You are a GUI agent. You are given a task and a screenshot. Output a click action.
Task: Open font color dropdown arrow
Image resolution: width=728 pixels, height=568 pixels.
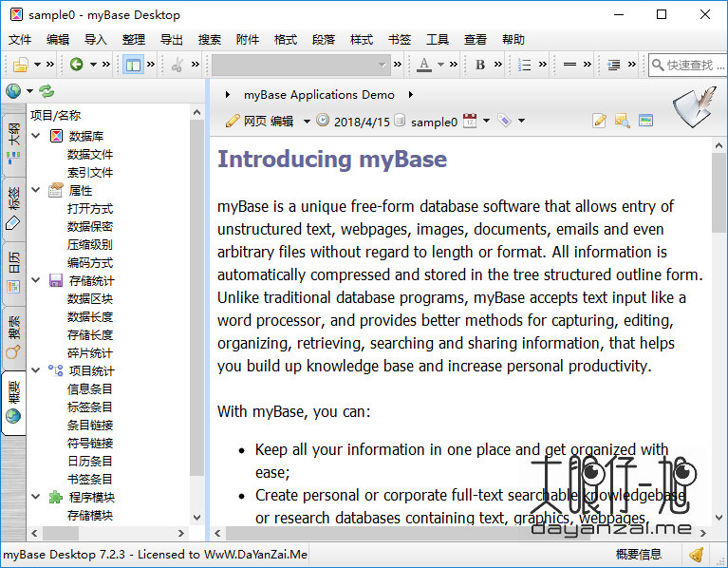(441, 65)
